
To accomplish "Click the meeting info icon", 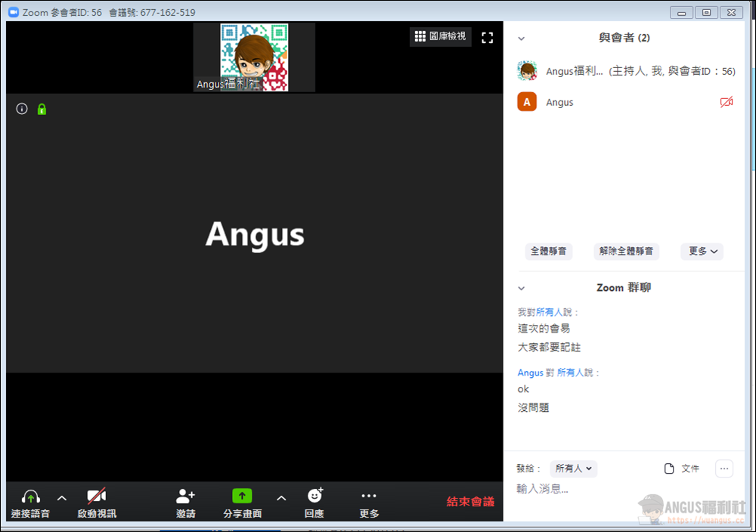I will tap(22, 109).
